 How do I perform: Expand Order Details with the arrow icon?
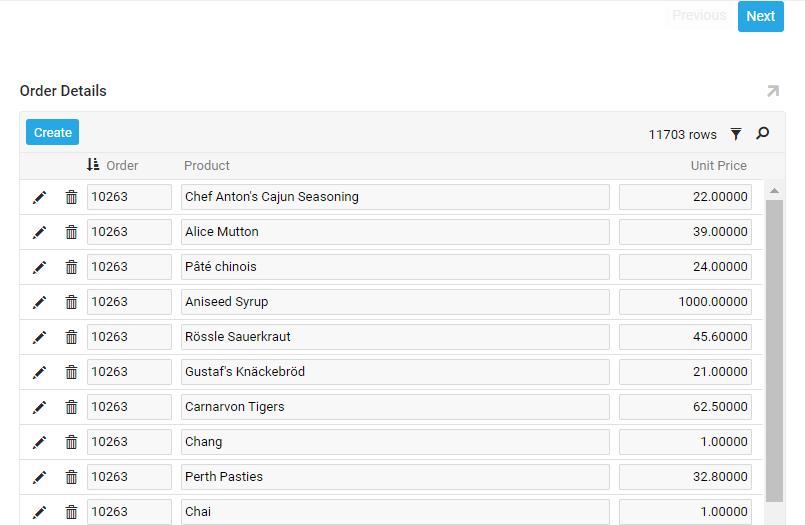tap(772, 91)
